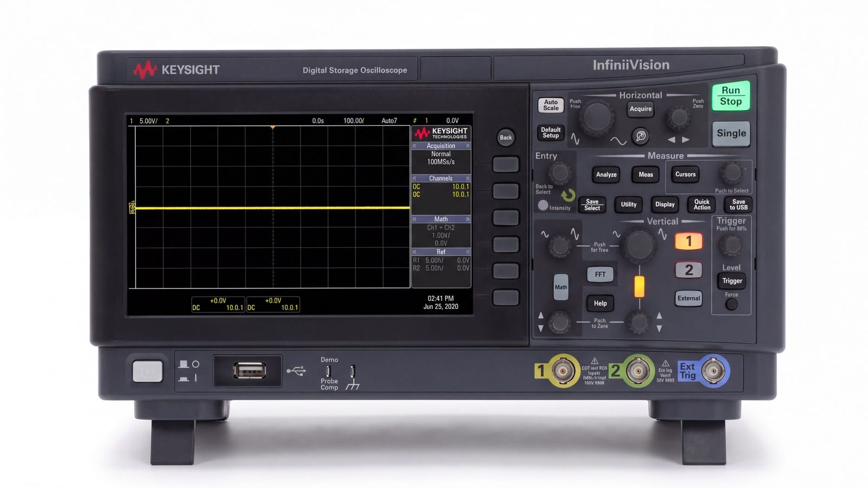Tap the USB trident symbol next to the port
Viewport: 868px width, 488px height.
coord(296,371)
